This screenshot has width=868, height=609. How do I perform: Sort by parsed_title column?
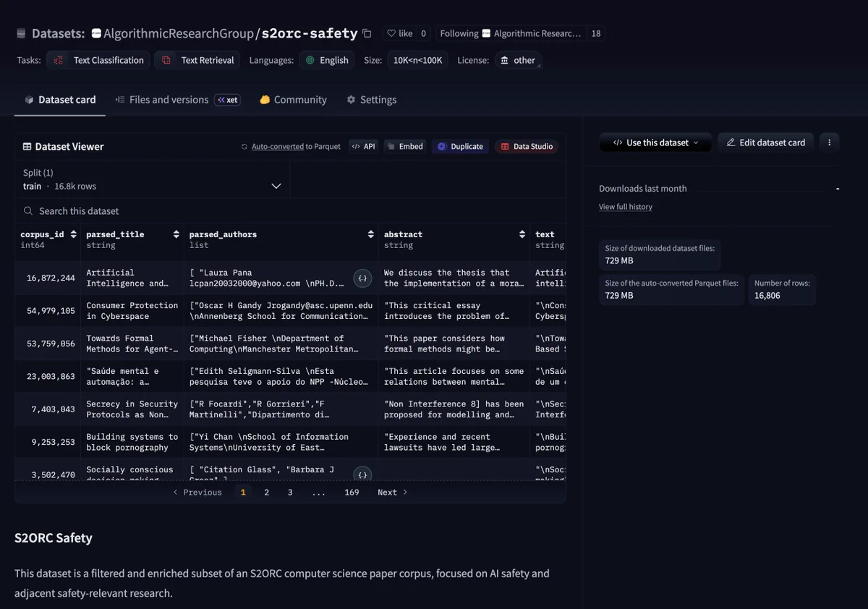176,234
